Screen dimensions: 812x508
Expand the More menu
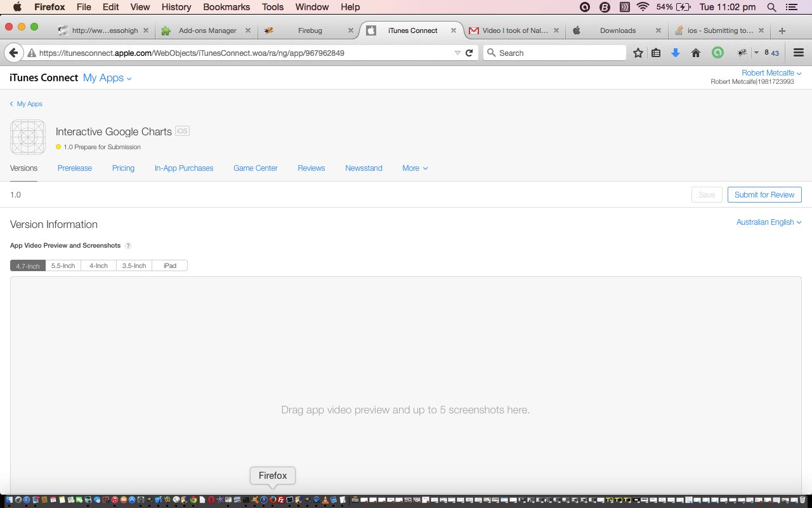415,168
